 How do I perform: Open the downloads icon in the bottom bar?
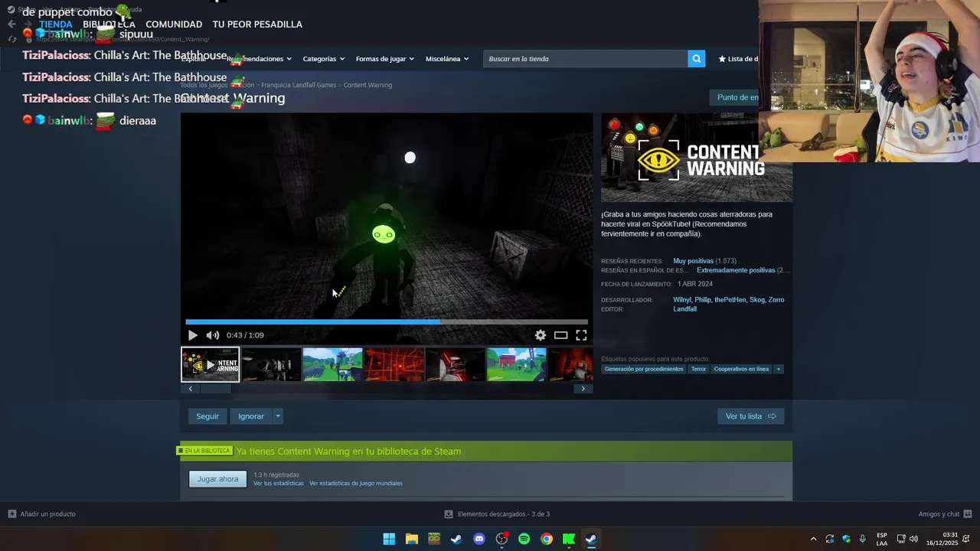click(449, 514)
